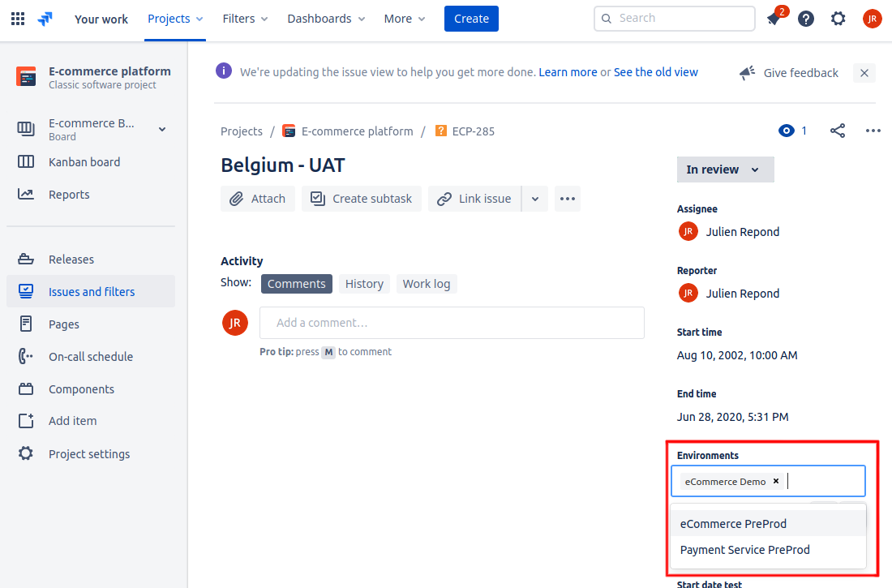Open the help question mark icon
Screen dimensions: 892x588
[x=805, y=19]
